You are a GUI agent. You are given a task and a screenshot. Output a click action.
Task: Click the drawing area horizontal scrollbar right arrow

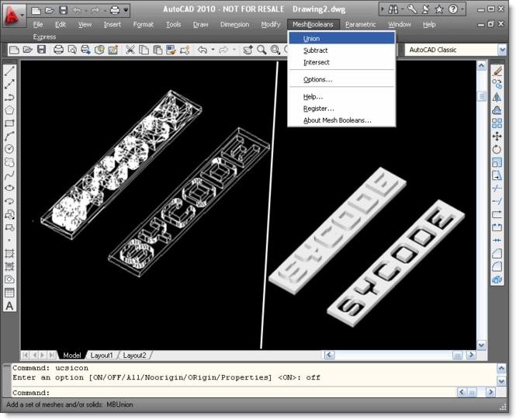[471, 355]
